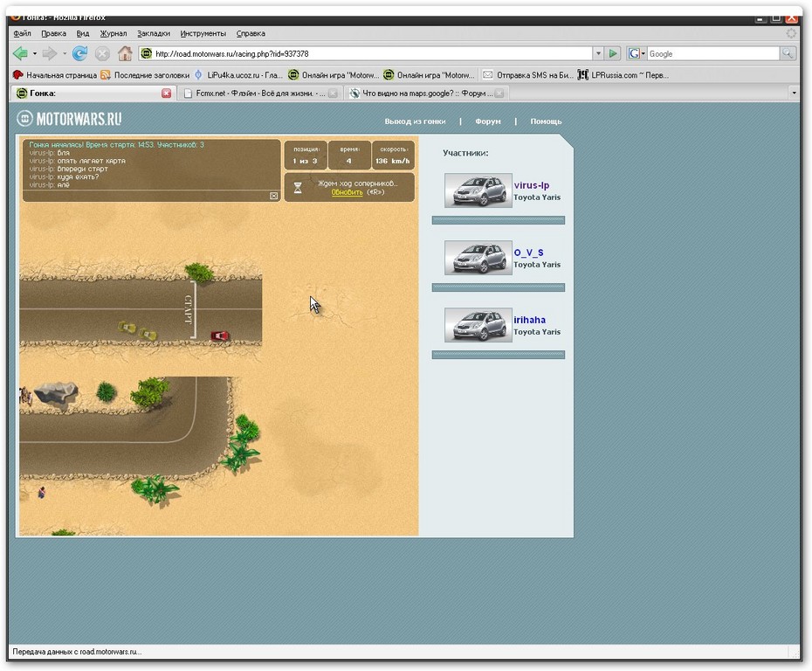Click the site icon in address bar
Screen dimensions: 812x671
pos(147,53)
